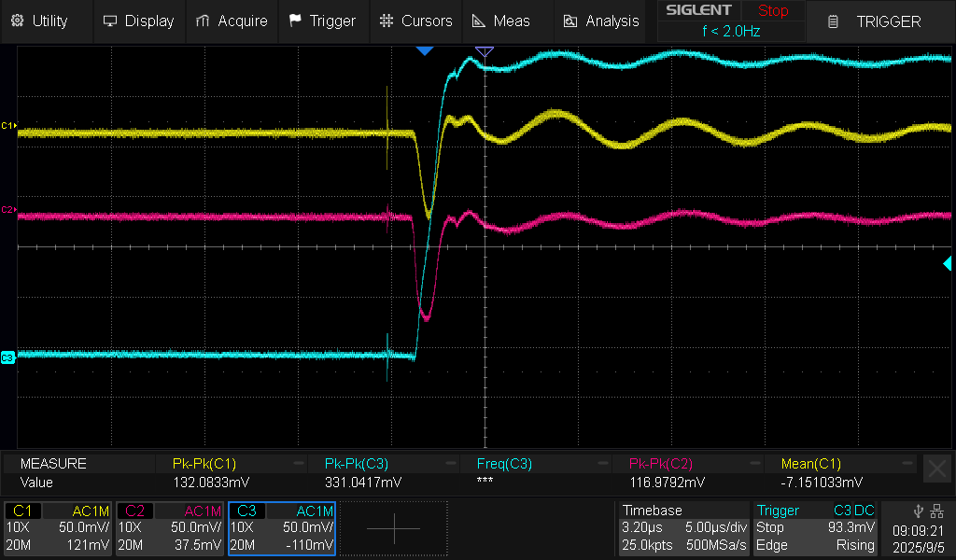
Task: Open the Utility menu
Action: (39, 21)
